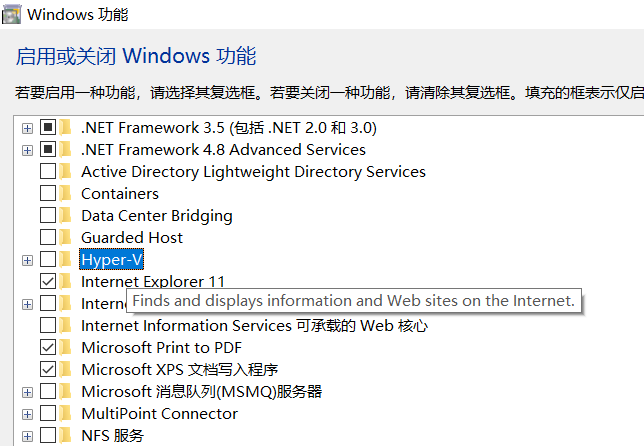Viewport: 644px width, 446px height.
Task: Uncheck Internet Explorer 11
Action: coord(48,282)
